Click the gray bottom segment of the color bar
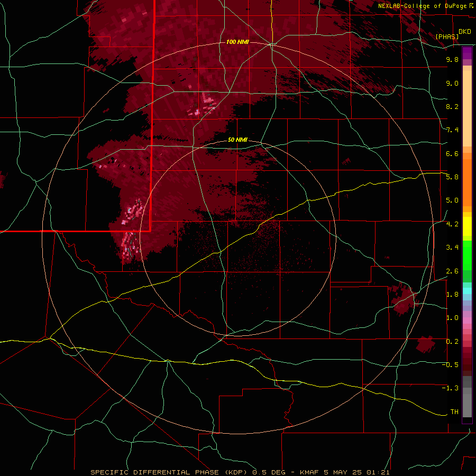This screenshot has width=476, height=476. pos(467,398)
